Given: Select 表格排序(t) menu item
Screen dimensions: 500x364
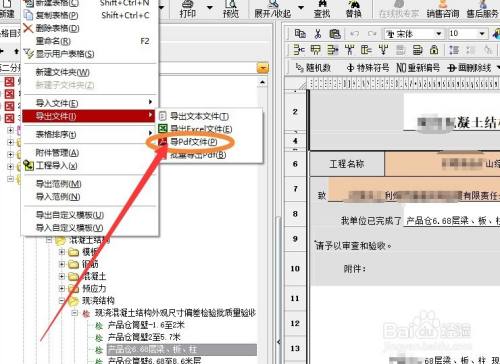Looking at the screenshot, I should tap(89, 134).
